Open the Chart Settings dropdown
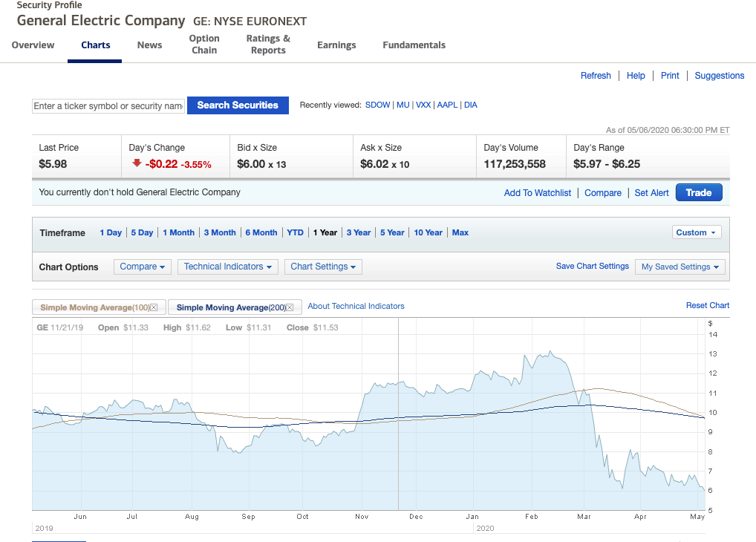 pos(323,267)
